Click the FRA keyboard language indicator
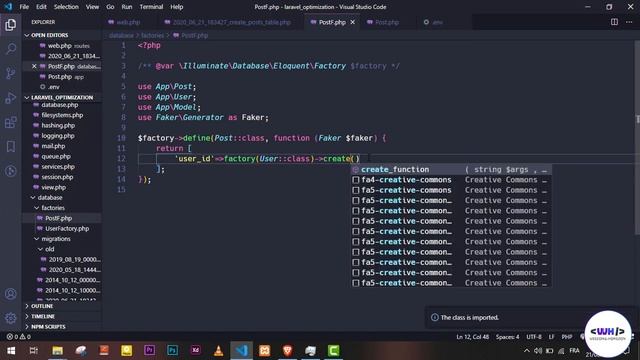 pyautogui.click(x=574, y=351)
